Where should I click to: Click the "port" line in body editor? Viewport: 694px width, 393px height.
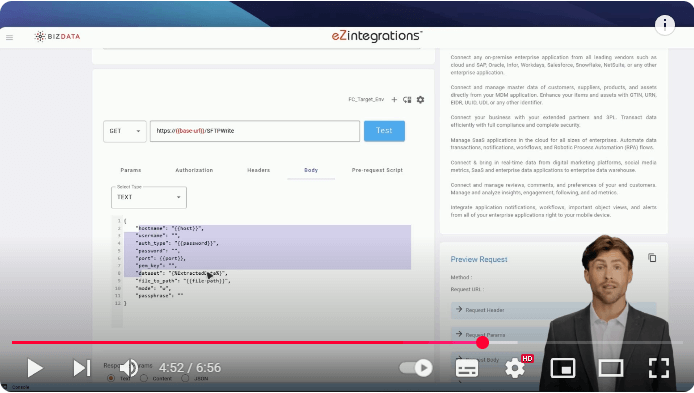click(161, 258)
